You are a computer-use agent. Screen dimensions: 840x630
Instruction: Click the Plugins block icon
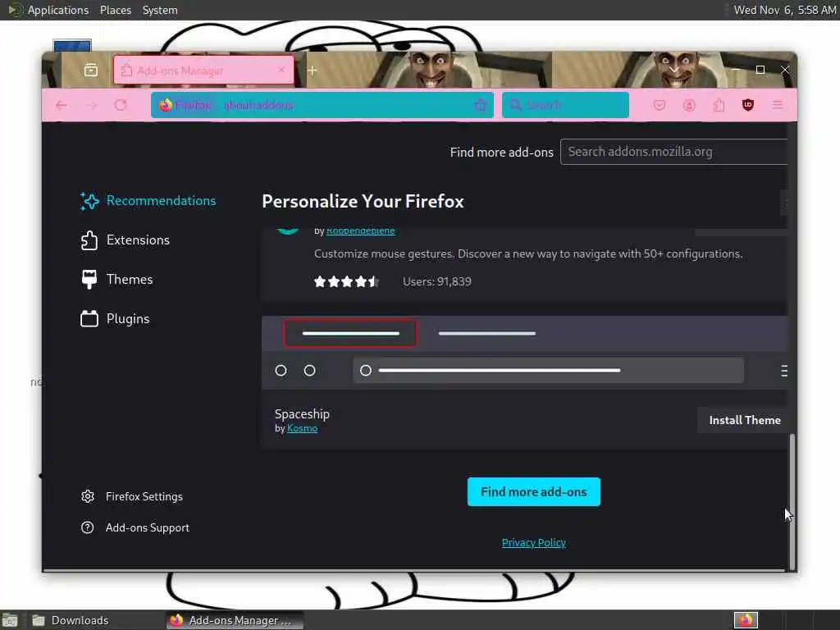pos(89,319)
